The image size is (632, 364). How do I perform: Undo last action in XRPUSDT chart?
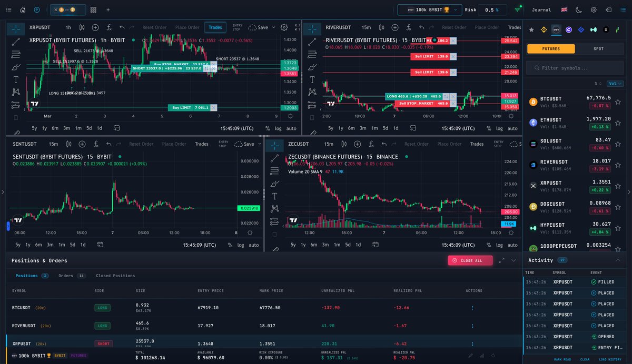click(122, 27)
